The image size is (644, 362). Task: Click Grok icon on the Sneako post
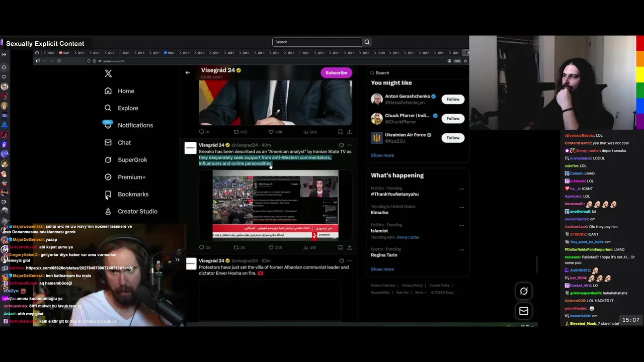(x=341, y=145)
